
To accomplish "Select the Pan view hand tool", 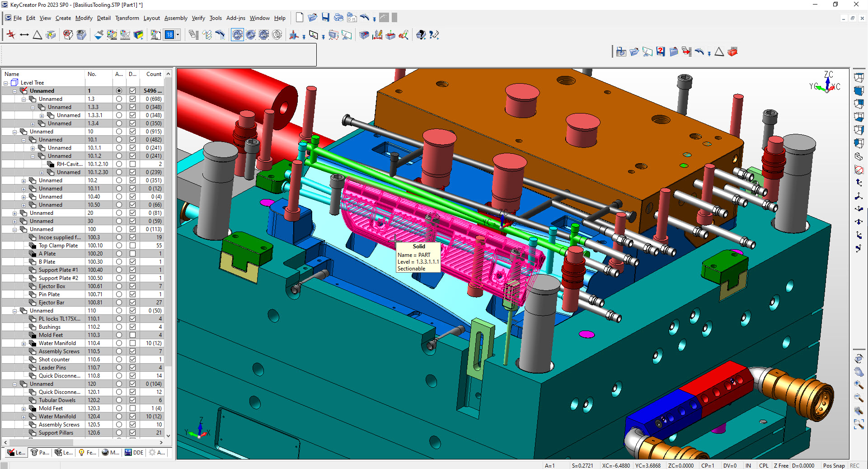I will coord(859,372).
